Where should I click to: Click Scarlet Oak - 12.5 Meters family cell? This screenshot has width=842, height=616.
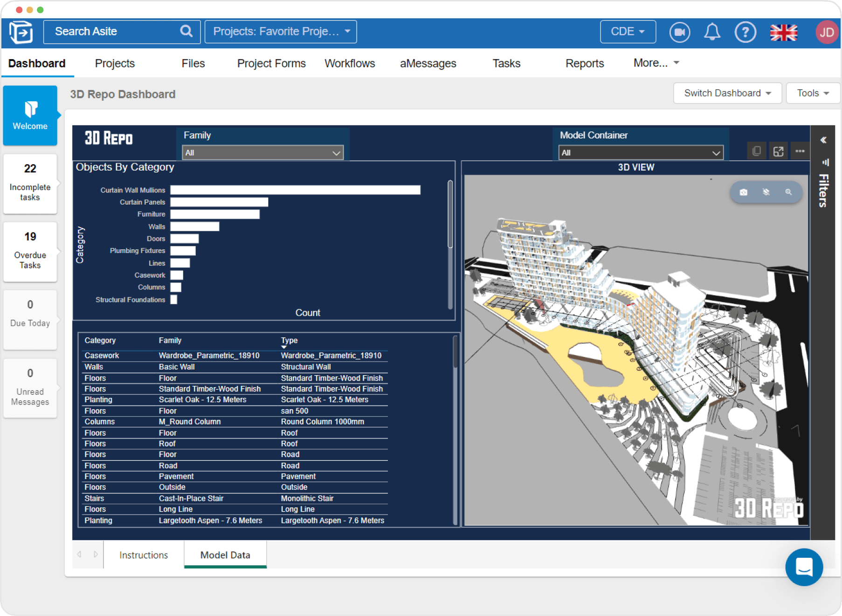click(x=202, y=400)
